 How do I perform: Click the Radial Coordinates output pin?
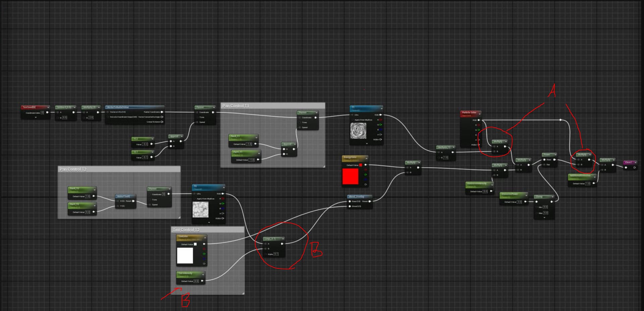click(x=162, y=112)
